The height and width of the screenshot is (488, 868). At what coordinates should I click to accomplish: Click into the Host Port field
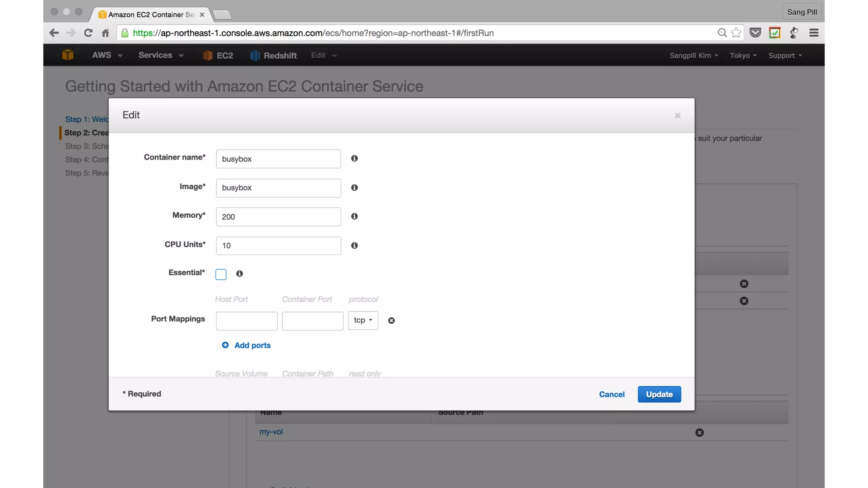[x=247, y=321]
